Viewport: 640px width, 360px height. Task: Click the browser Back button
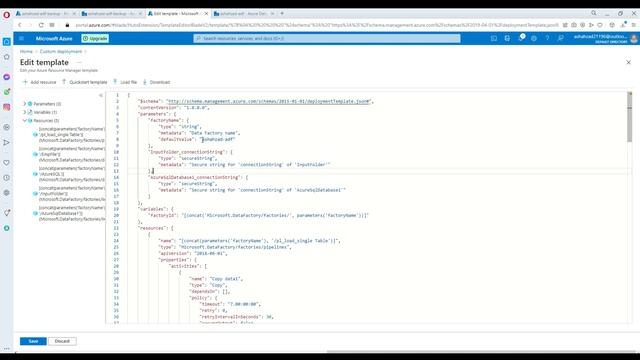coord(20,25)
